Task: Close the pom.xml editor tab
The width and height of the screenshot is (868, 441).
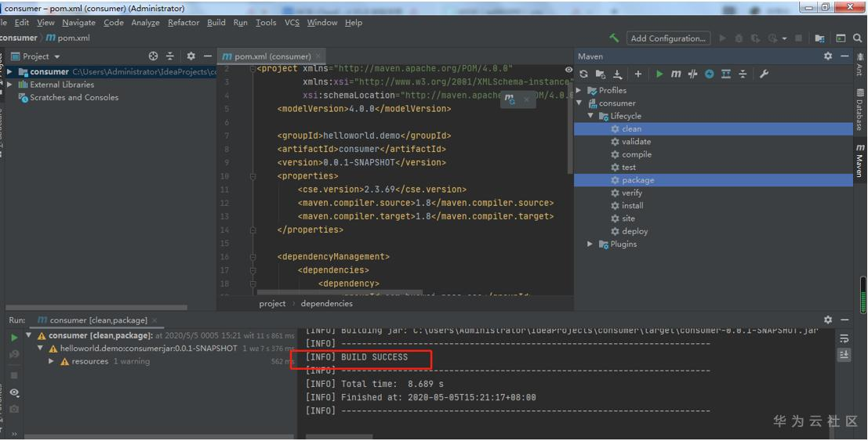Action: (318, 56)
